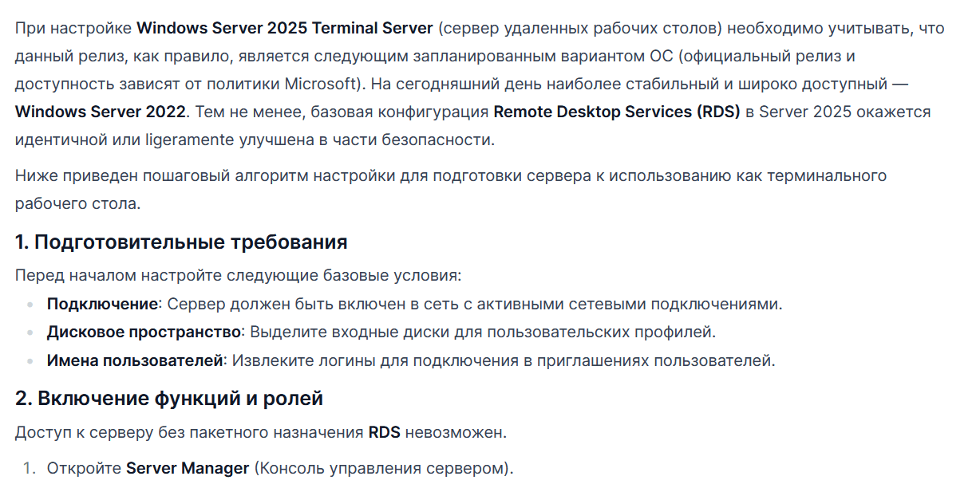Click the bold text Windows Server 2025 Terminal Server
Image resolution: width=980 pixels, height=480 pixels.
click(x=285, y=28)
